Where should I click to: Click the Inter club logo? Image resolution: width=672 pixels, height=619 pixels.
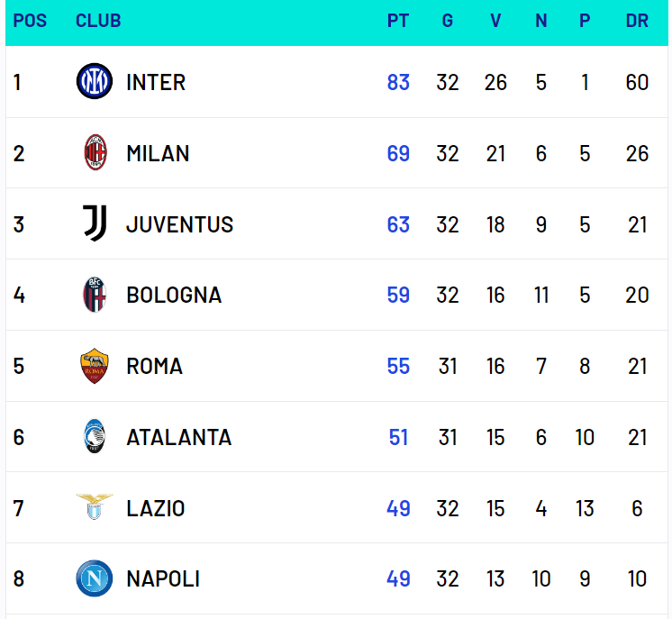pyautogui.click(x=95, y=82)
